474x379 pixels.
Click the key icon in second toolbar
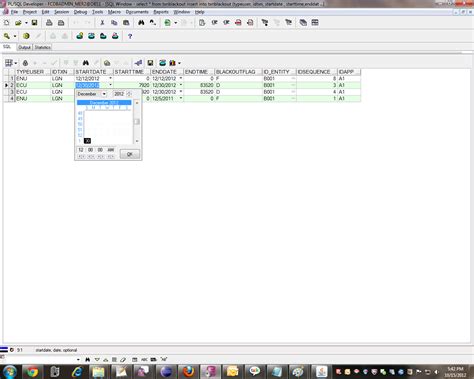pos(7,36)
